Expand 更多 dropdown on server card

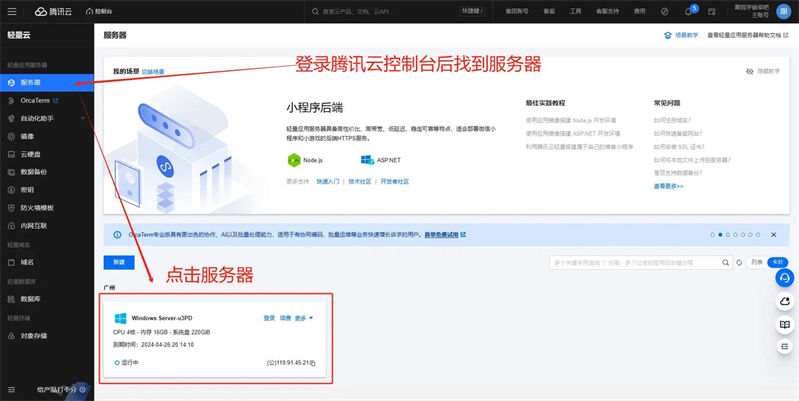(x=304, y=318)
